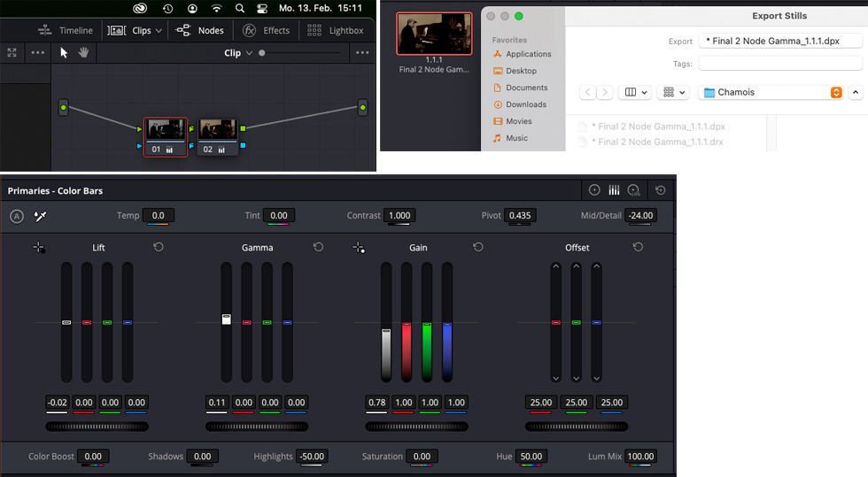Pick black point with Lift picker
The width and height of the screenshot is (868, 477).
tap(39, 248)
